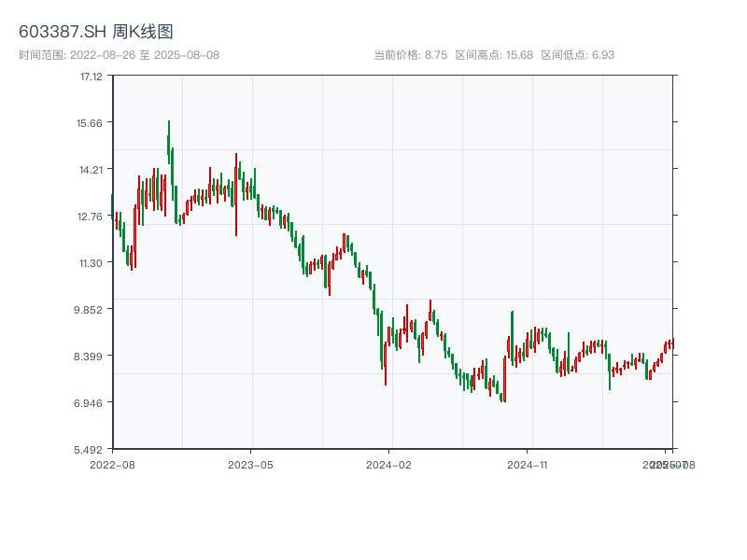
Task: Click the 9.852 price axis label
Action: [91, 310]
